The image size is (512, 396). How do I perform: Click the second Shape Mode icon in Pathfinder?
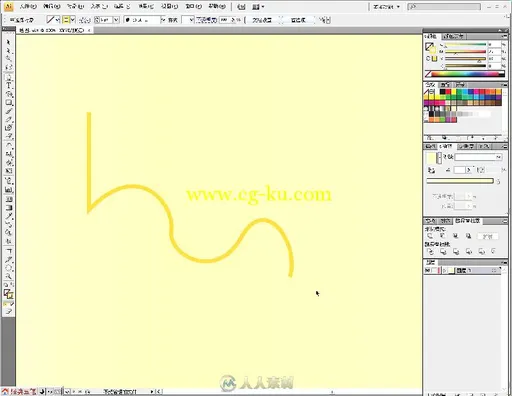tap(443, 236)
